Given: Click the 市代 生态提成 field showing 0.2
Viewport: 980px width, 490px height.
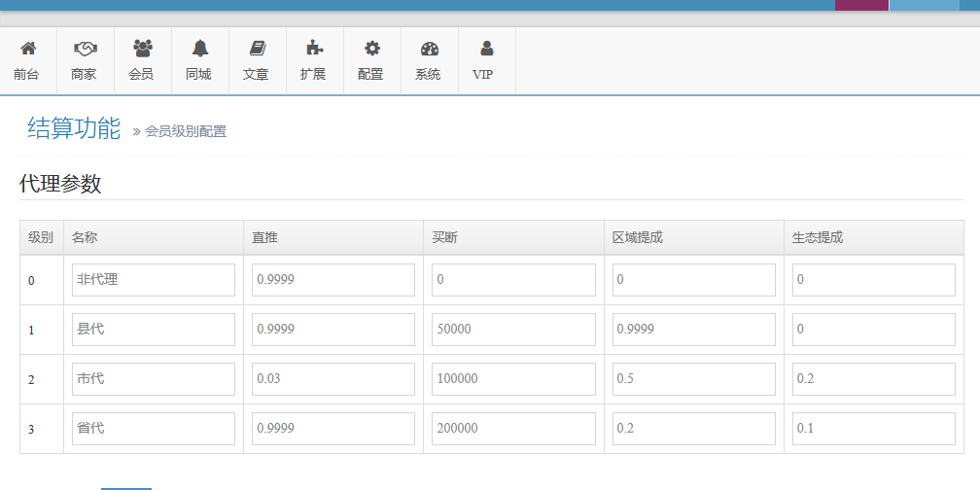Looking at the screenshot, I should 873,379.
